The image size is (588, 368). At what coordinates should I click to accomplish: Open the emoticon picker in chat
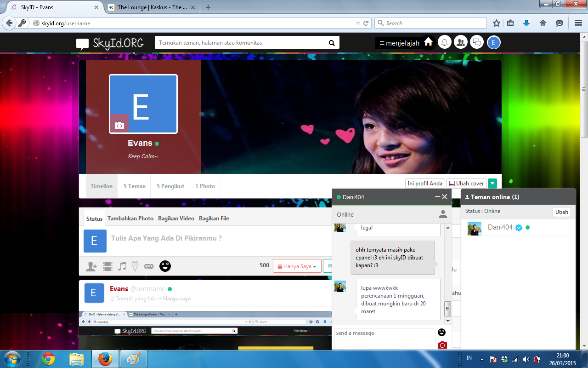(442, 332)
